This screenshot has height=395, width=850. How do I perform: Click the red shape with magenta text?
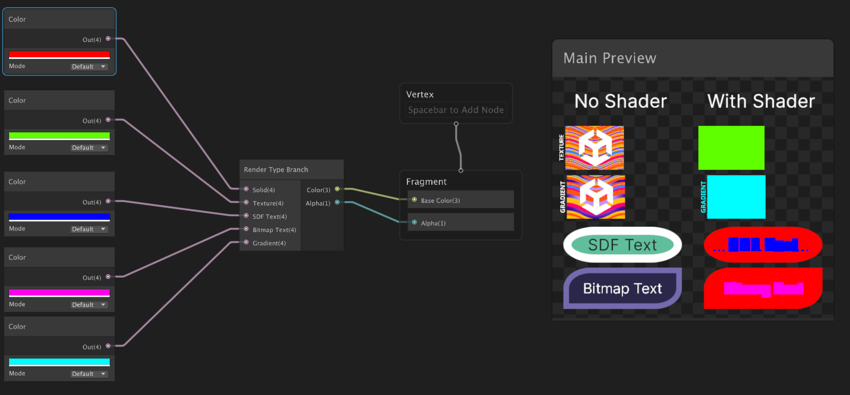click(x=763, y=288)
